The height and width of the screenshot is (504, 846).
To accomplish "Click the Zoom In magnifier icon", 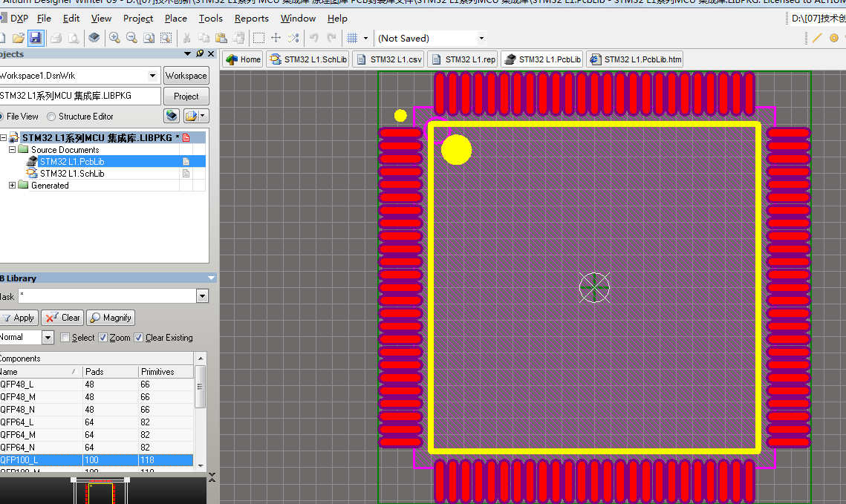I will (x=114, y=38).
